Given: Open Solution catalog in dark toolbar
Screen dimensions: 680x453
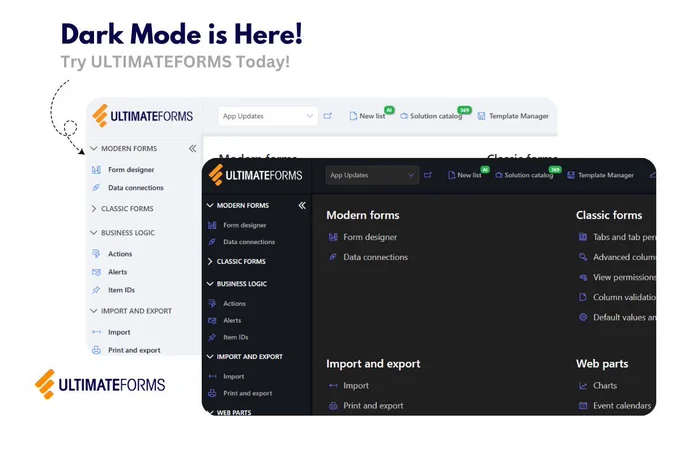Looking at the screenshot, I should pos(524,175).
